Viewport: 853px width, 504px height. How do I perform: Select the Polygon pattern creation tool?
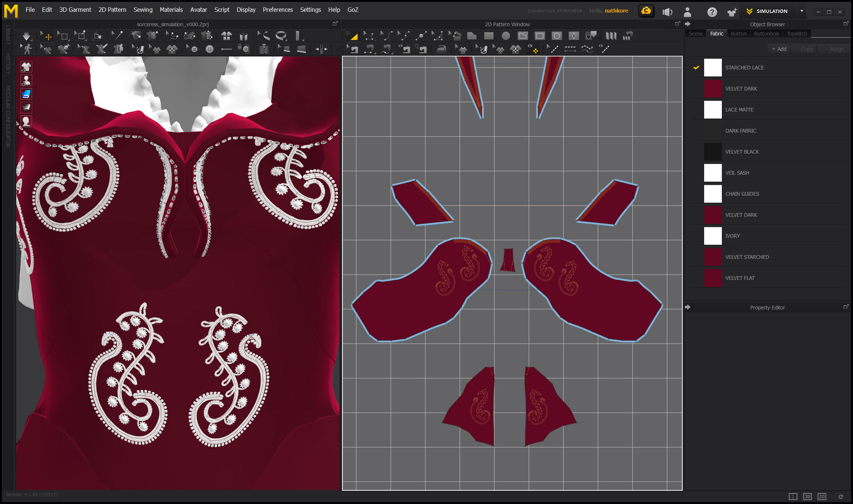[x=472, y=36]
